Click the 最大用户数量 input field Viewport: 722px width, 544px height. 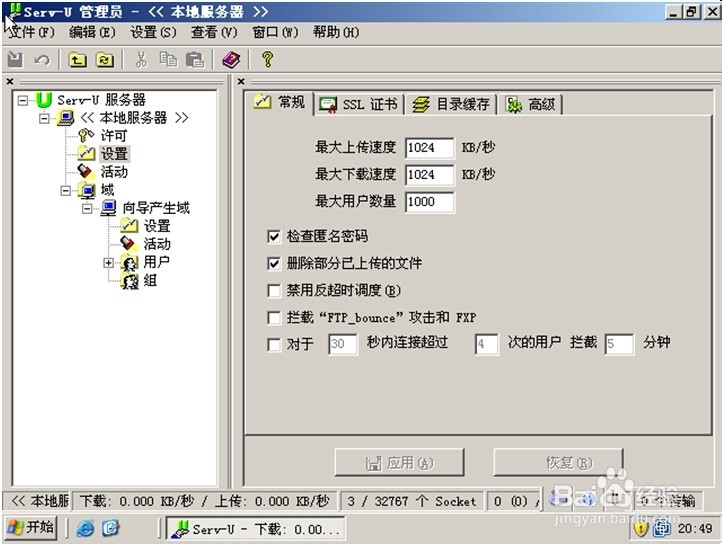[x=430, y=202]
